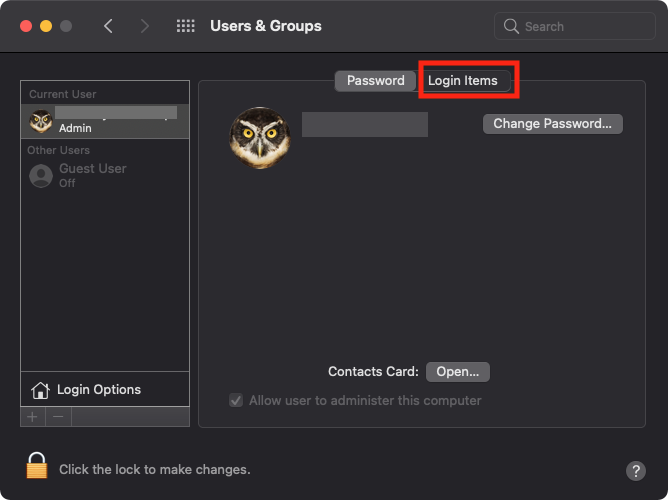The width and height of the screenshot is (668, 500).
Task: Open the Contacts Card
Action: [x=458, y=372]
